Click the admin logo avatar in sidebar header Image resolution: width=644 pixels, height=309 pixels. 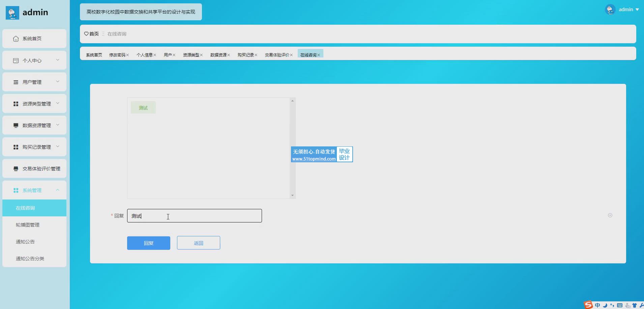pos(12,13)
